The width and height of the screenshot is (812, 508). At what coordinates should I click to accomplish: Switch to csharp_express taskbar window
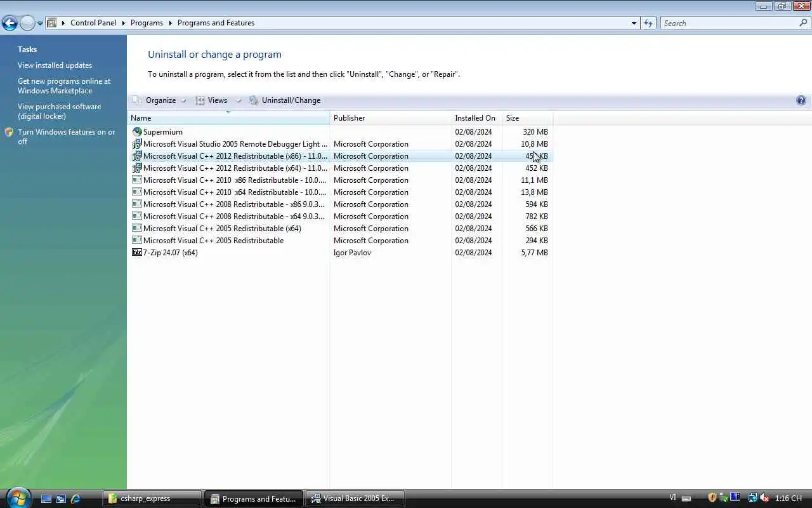coord(152,498)
